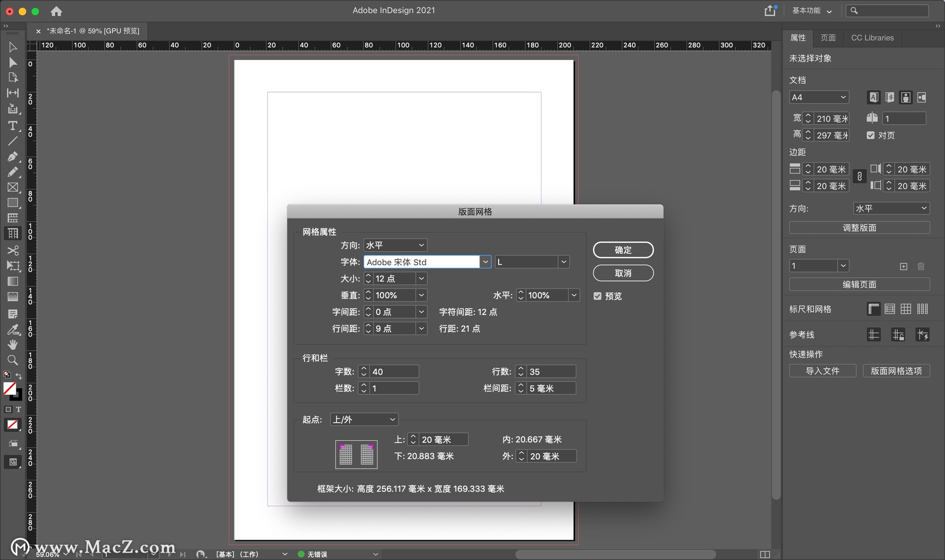Viewport: 945px width, 560px height.
Task: Click the 版面网格选项 button
Action: (x=896, y=371)
